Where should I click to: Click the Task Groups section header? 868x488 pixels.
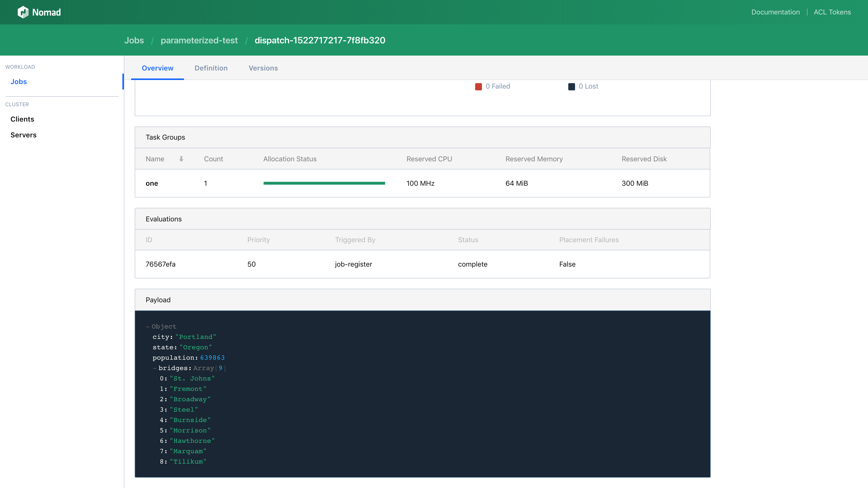click(422, 137)
